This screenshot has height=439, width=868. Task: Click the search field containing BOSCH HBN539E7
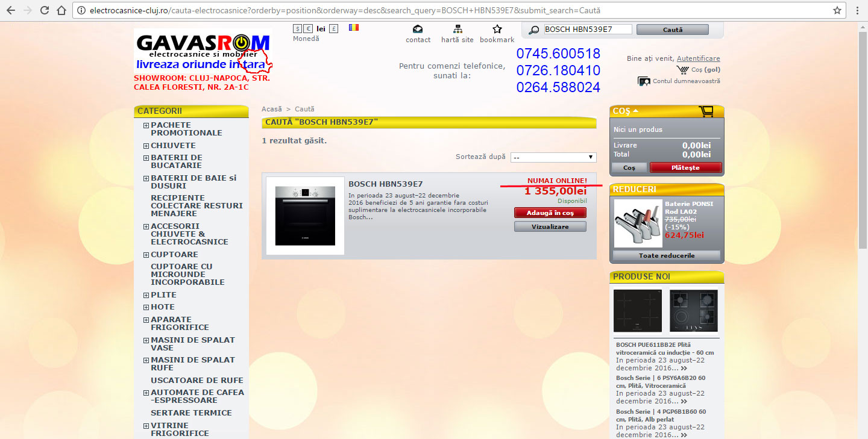[588, 30]
